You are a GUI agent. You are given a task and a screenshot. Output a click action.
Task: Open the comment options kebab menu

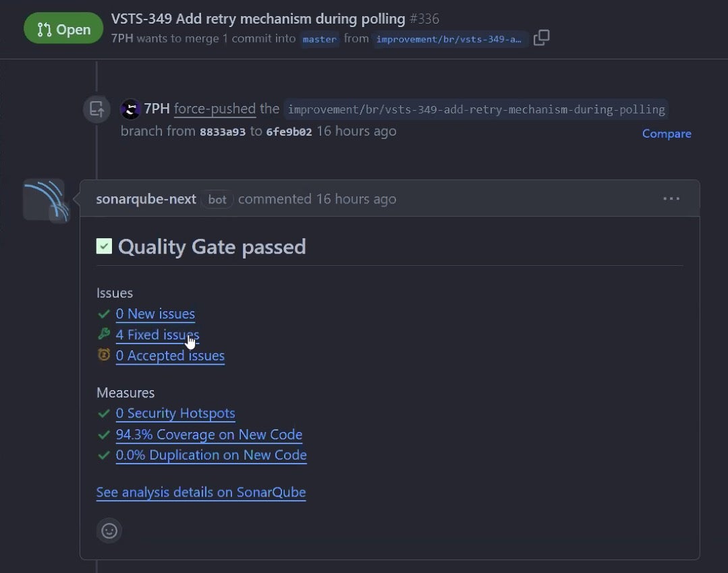coord(671,198)
